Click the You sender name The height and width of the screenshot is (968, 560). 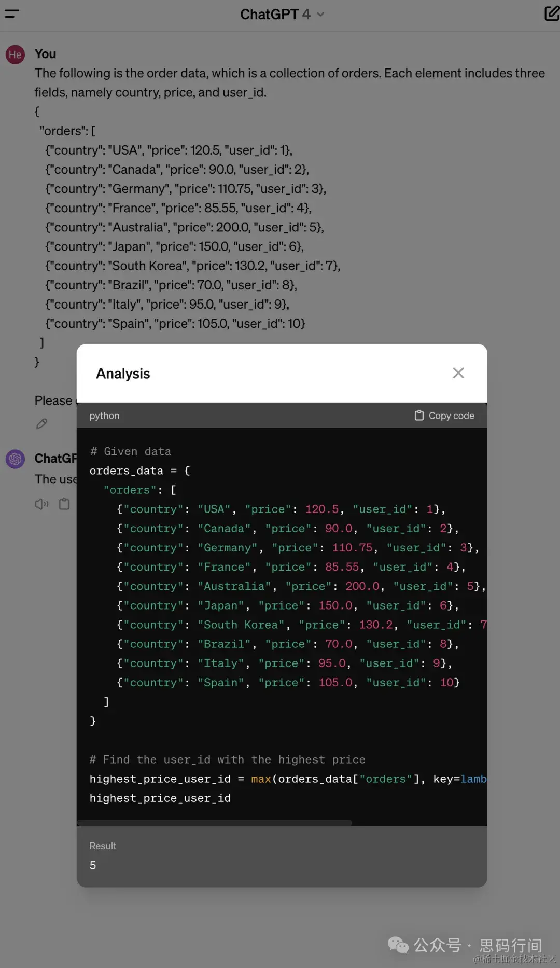pos(45,54)
